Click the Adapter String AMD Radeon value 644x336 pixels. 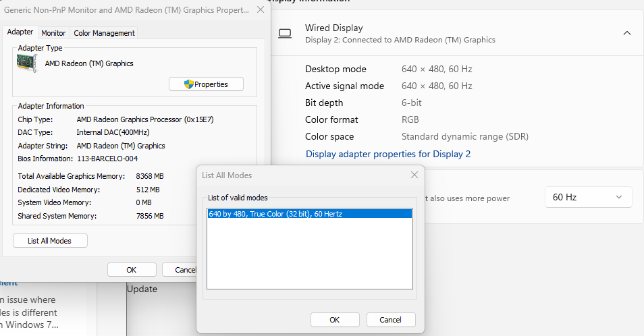tap(121, 146)
